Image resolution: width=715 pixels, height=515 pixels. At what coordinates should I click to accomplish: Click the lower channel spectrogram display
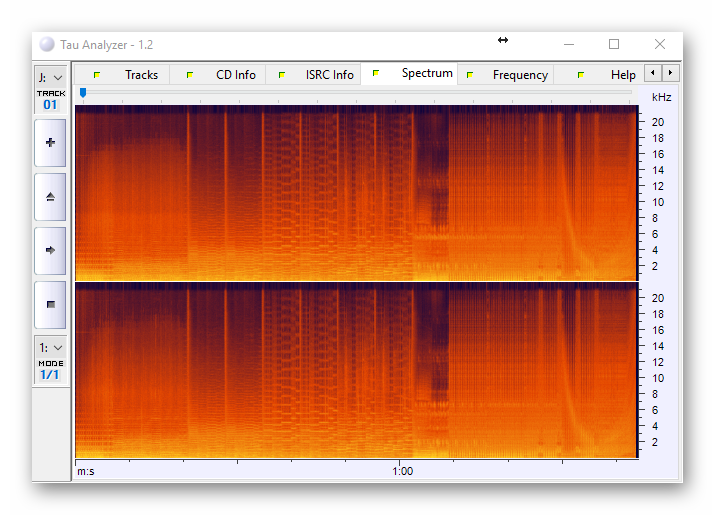tap(356, 370)
